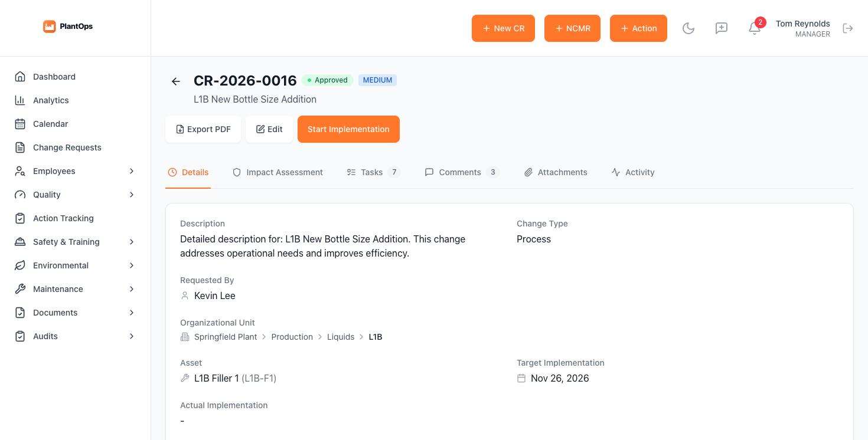
Task: Go back using the arrow icon
Action: tap(176, 81)
